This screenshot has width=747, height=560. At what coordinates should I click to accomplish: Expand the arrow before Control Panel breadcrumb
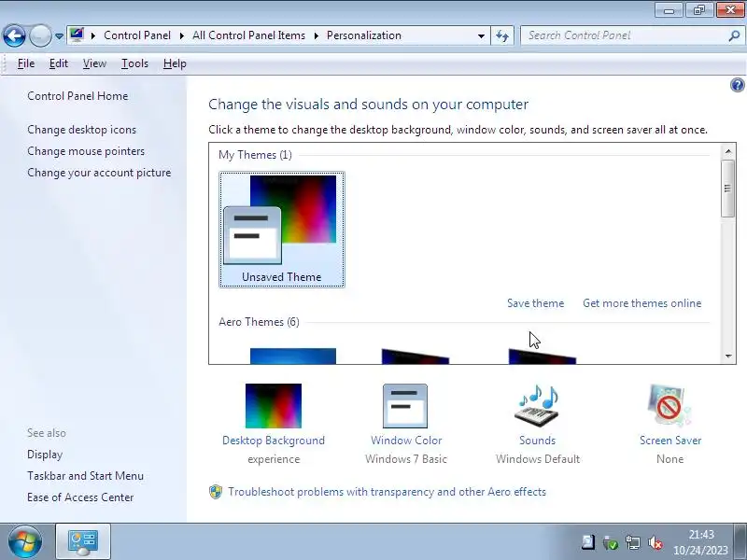(x=93, y=35)
